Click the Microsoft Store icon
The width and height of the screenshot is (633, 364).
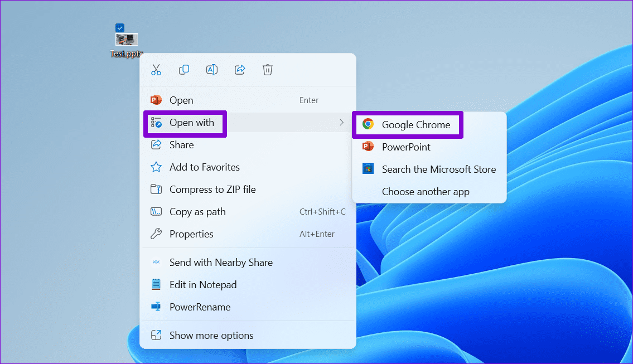[x=368, y=169]
